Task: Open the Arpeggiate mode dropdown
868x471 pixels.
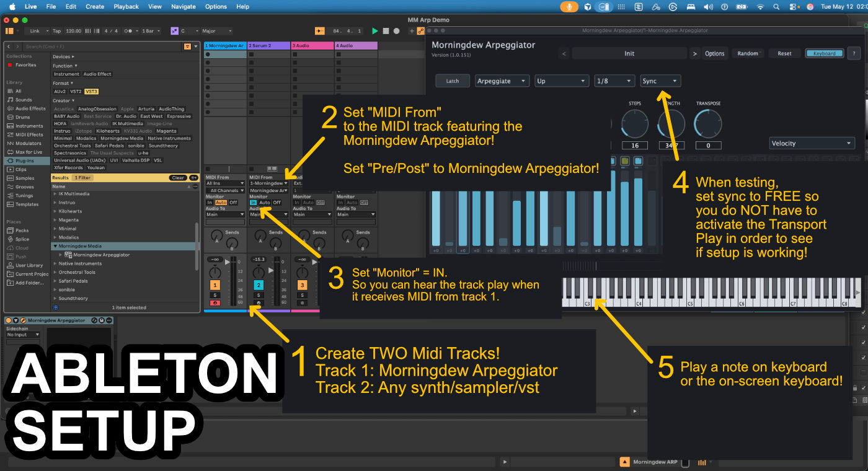Action: coord(502,81)
